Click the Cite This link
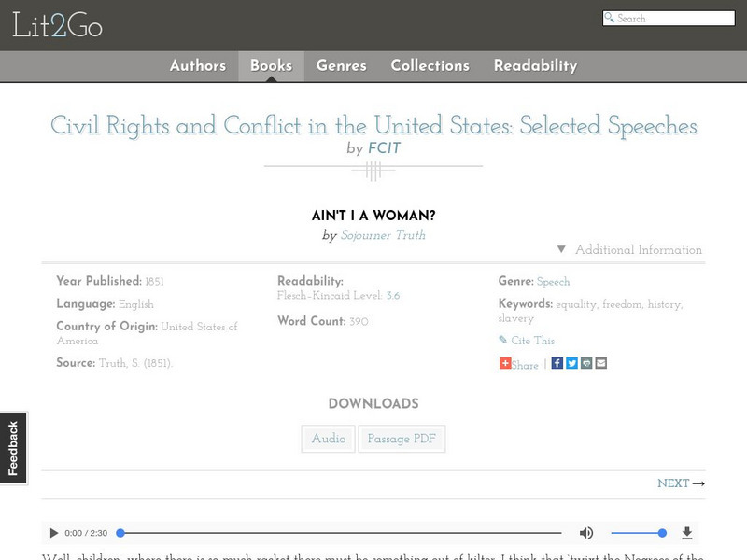Image resolution: width=747 pixels, height=560 pixels. [x=532, y=341]
